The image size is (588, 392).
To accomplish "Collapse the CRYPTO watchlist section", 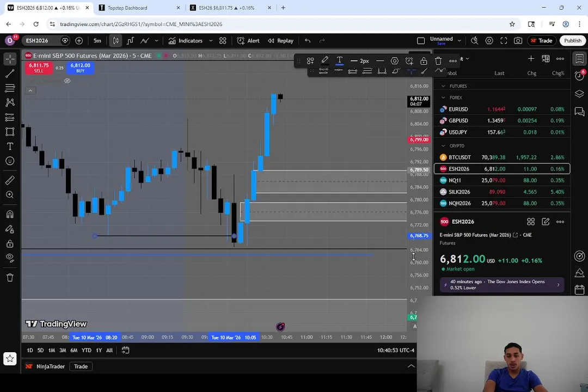I will 443,145.
